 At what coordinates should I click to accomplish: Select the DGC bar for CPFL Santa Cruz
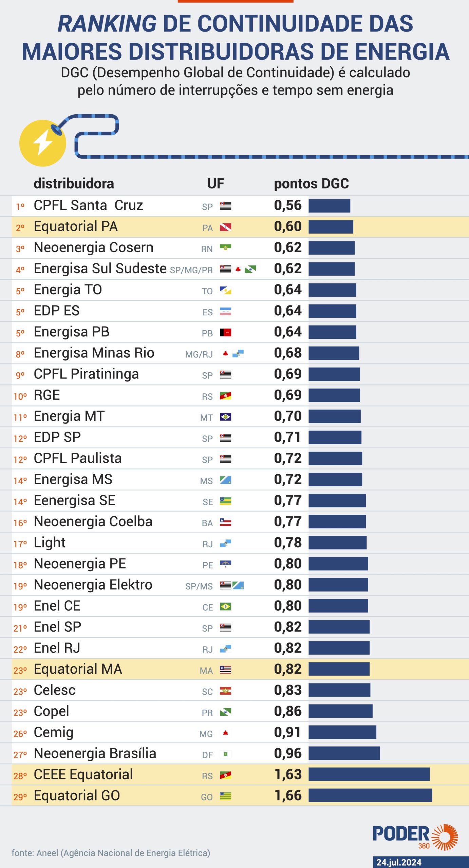point(329,206)
